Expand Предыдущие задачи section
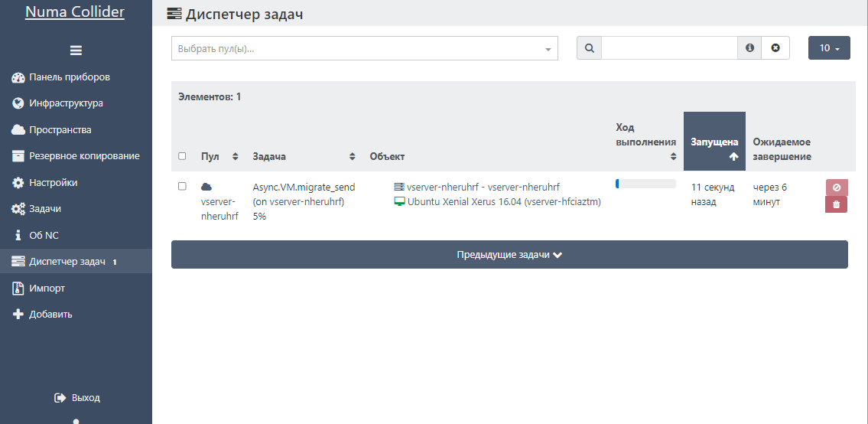868x424 pixels. [509, 255]
